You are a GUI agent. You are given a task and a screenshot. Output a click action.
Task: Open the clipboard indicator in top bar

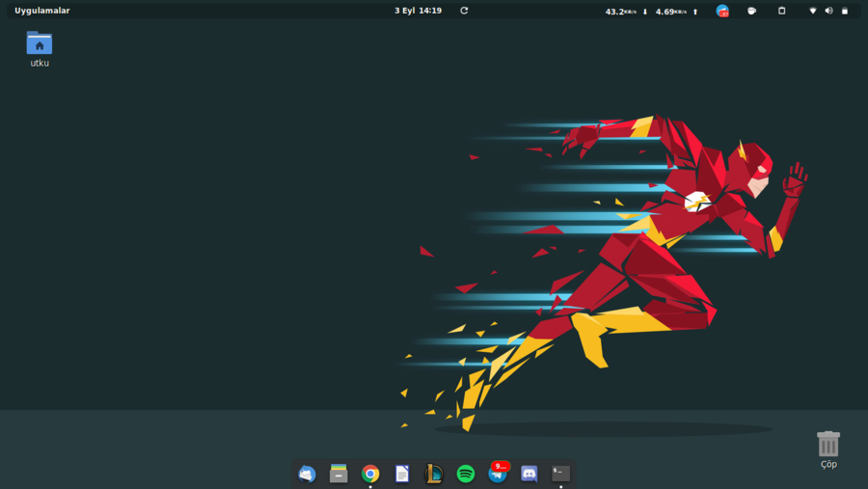781,12
